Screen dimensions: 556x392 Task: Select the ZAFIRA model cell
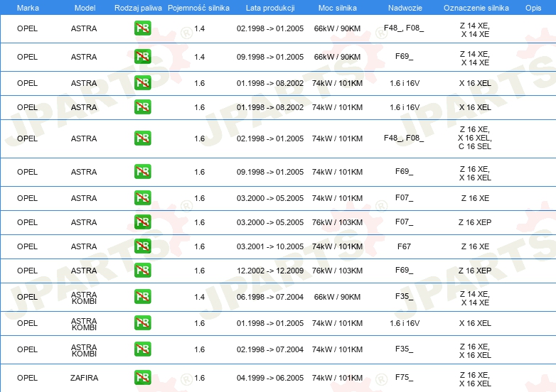click(x=84, y=378)
